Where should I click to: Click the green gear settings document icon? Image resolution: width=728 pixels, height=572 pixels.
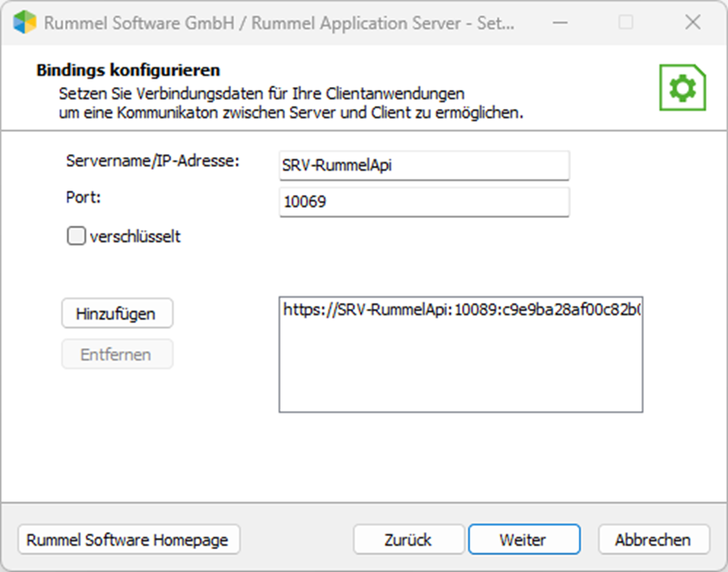[683, 88]
